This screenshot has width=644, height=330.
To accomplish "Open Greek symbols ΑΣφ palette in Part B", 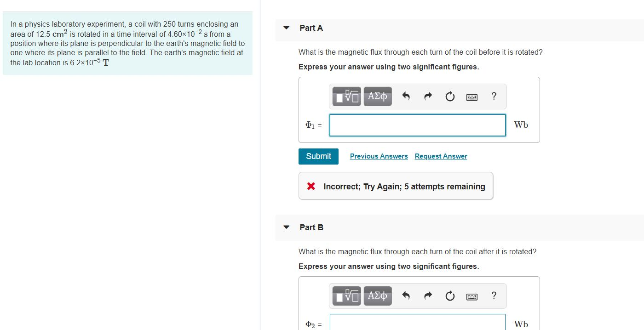I will coord(378,296).
